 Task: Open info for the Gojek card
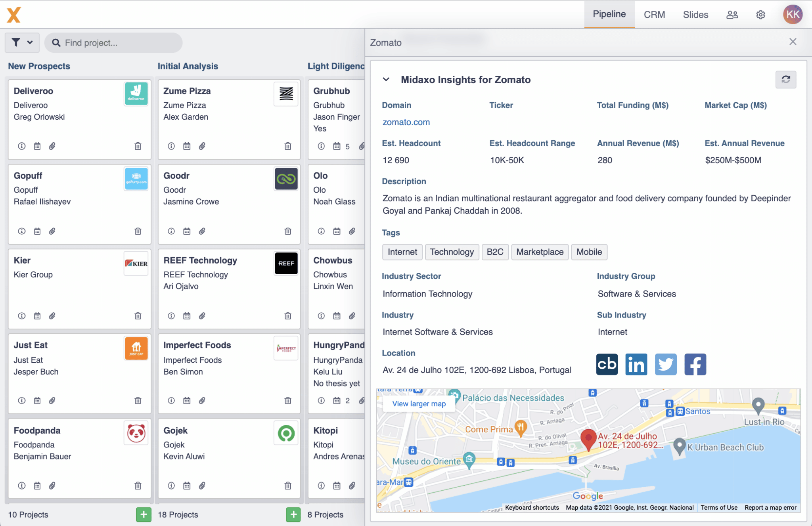(x=171, y=486)
